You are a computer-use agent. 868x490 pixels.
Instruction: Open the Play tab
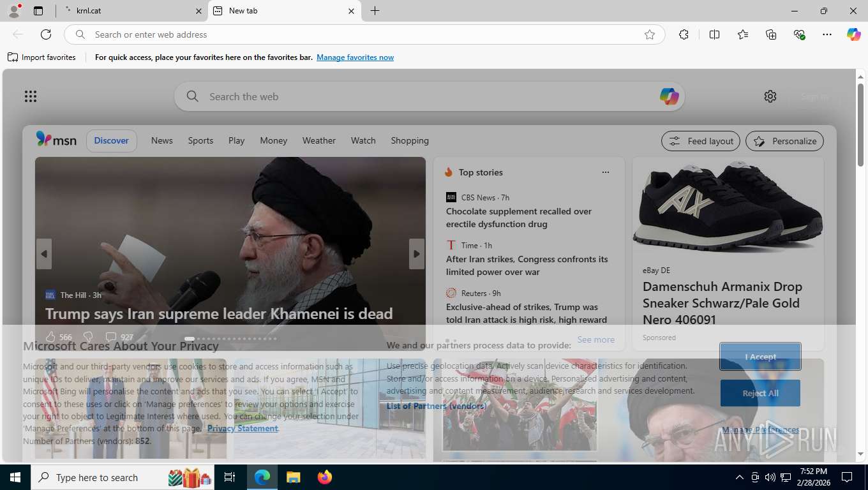tap(237, 140)
